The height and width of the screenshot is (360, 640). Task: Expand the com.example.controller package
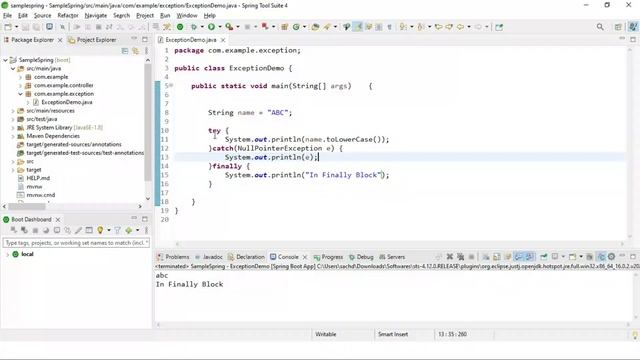click(x=20, y=85)
